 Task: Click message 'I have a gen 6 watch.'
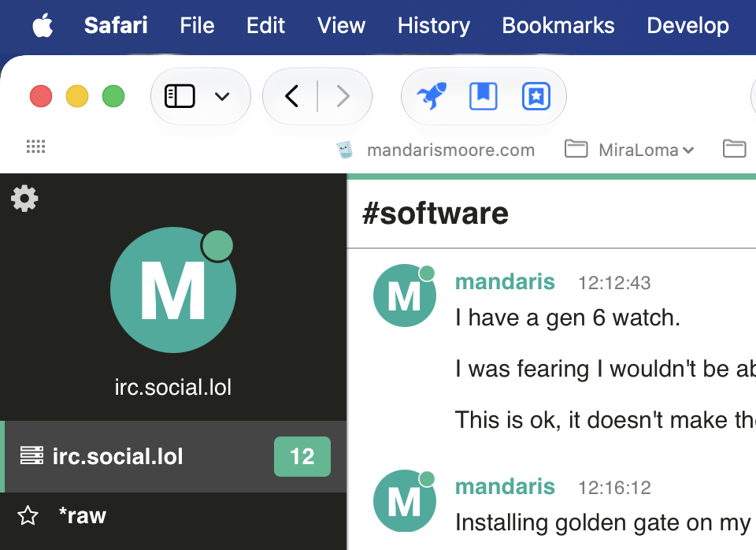click(568, 318)
